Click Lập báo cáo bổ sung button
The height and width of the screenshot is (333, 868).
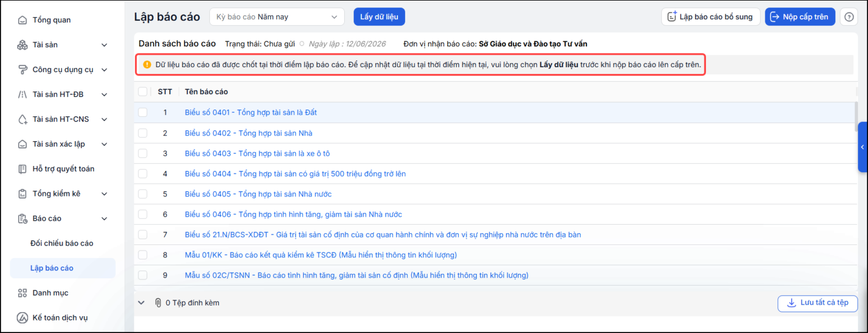click(711, 17)
